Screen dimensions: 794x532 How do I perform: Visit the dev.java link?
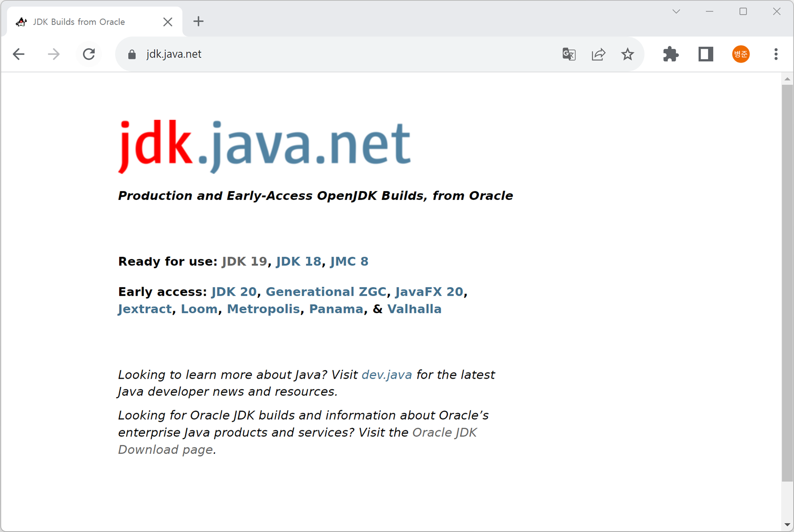tap(386, 375)
